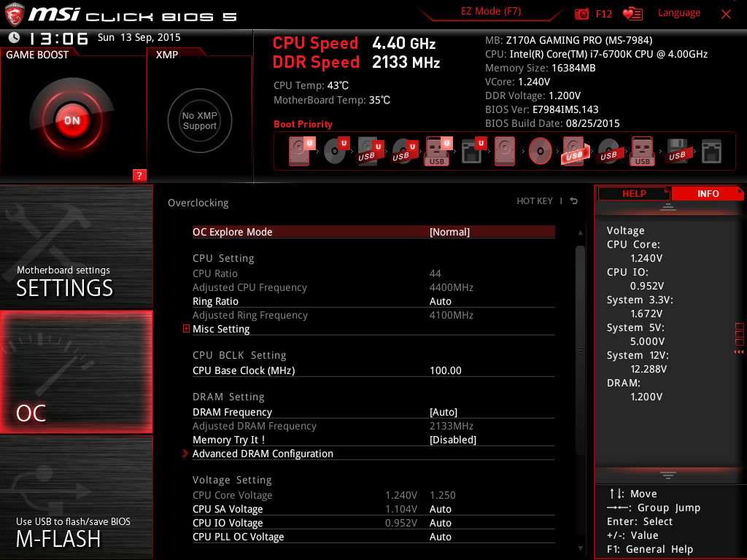Screen dimensions: 747x560
Task: Click the Adjusted Ring Frequency 4100MHz value
Action: [451, 315]
